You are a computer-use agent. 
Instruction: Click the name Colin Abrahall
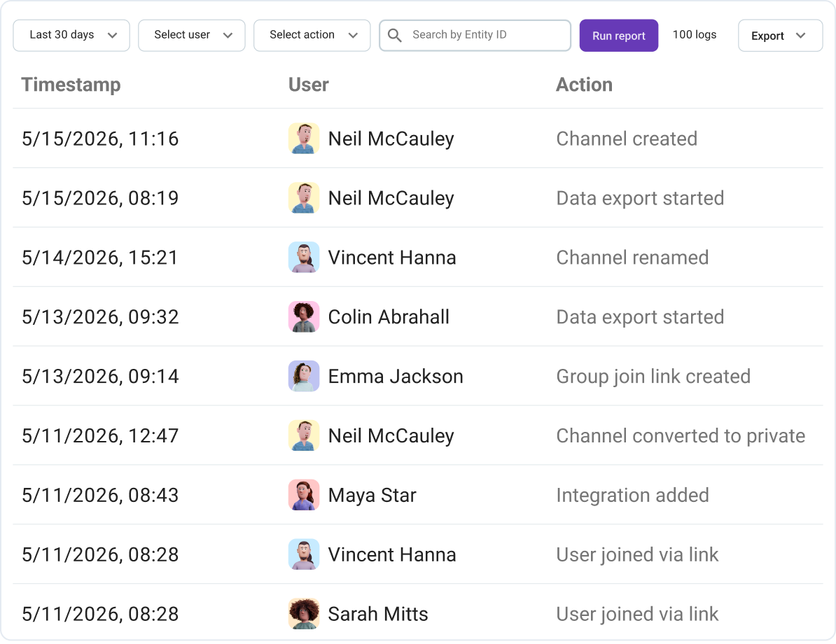(389, 317)
